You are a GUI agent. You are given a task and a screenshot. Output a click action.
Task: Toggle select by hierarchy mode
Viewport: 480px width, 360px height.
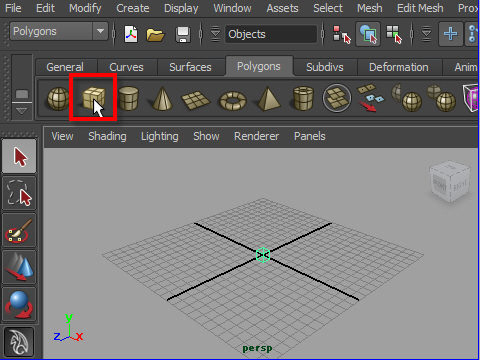point(342,34)
